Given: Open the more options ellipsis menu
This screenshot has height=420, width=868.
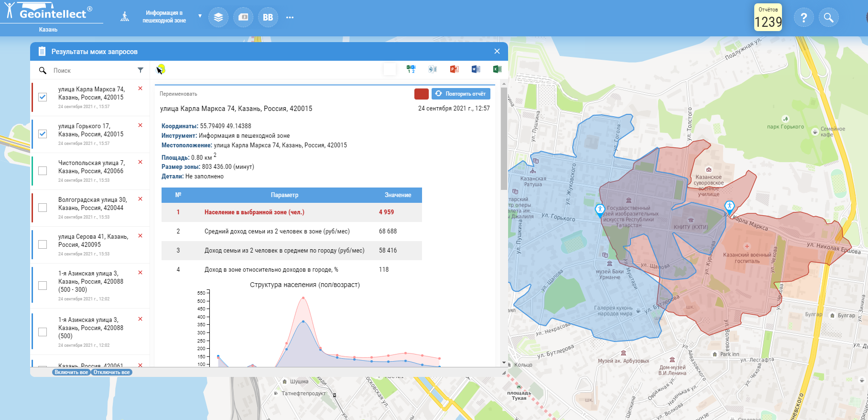Looking at the screenshot, I should tap(290, 17).
